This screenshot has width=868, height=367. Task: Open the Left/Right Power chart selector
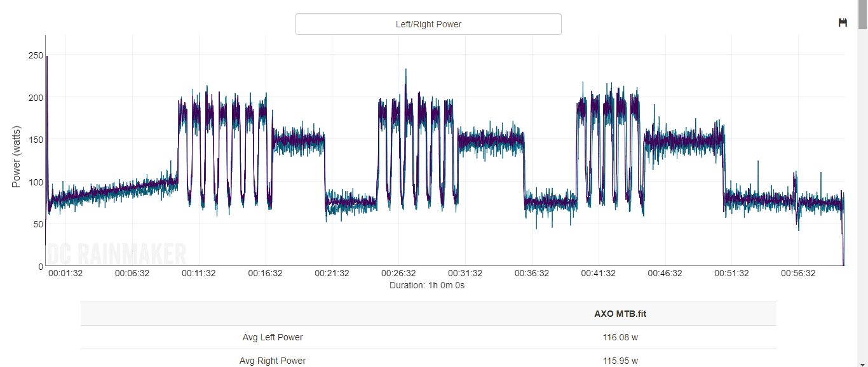pos(428,24)
